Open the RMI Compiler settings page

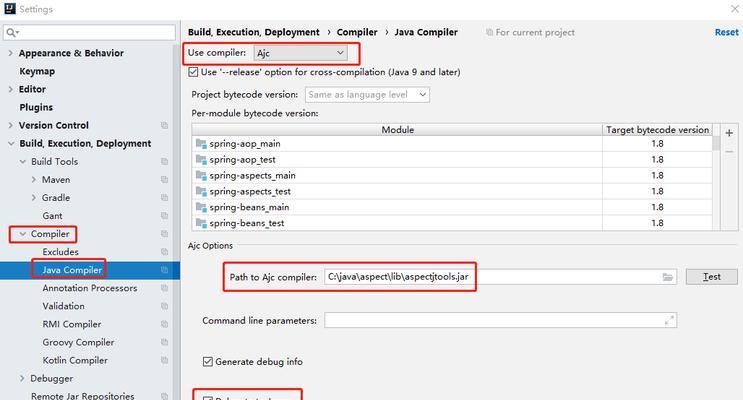coord(72,324)
